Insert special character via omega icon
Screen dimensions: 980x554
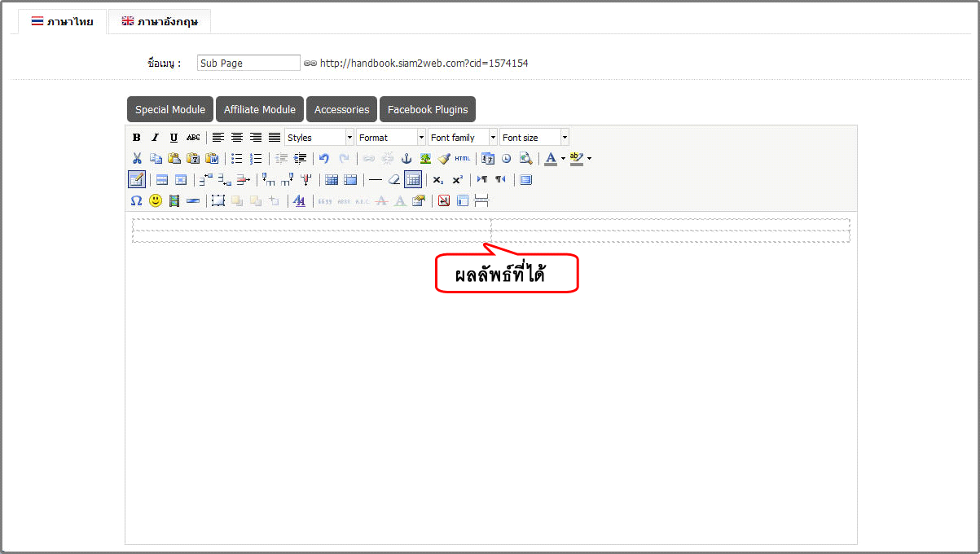[x=137, y=200]
